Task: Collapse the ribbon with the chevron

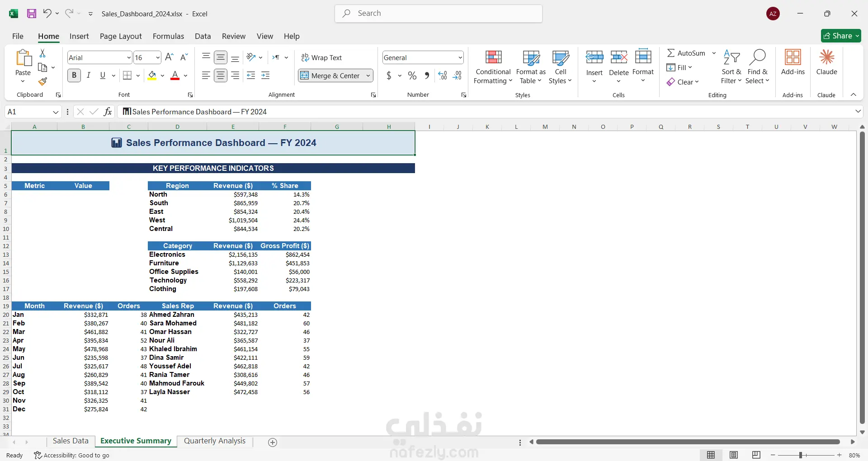Action: [x=854, y=94]
